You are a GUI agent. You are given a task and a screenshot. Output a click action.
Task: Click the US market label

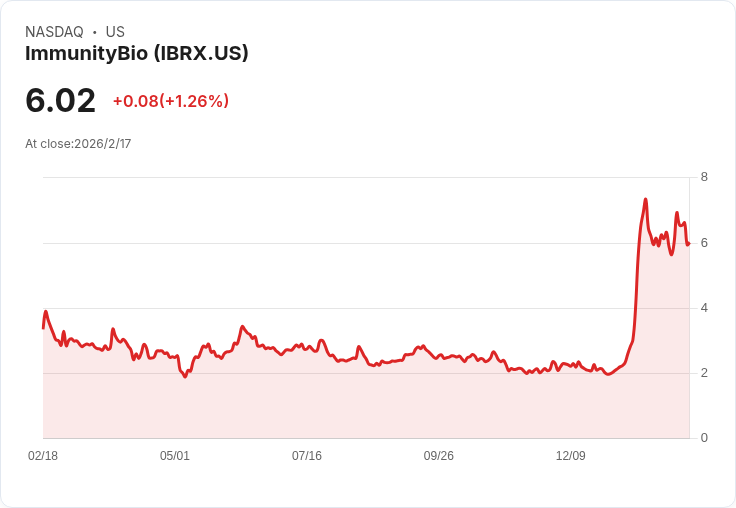coord(115,32)
